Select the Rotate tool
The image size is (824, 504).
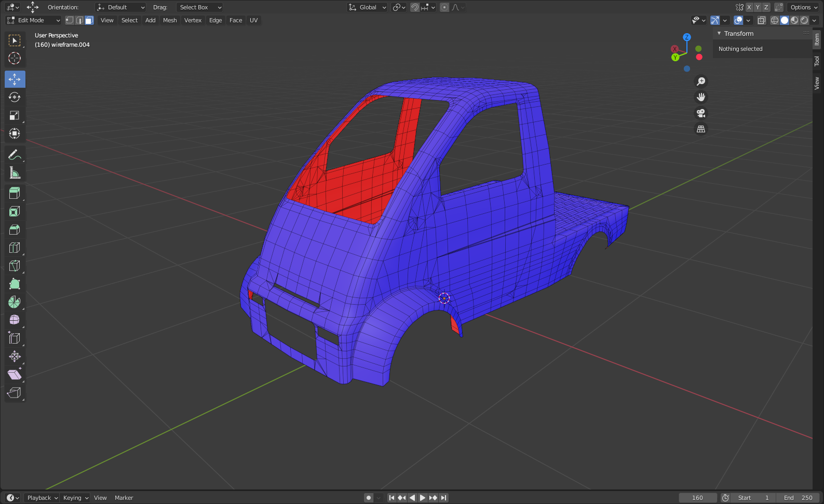15,98
